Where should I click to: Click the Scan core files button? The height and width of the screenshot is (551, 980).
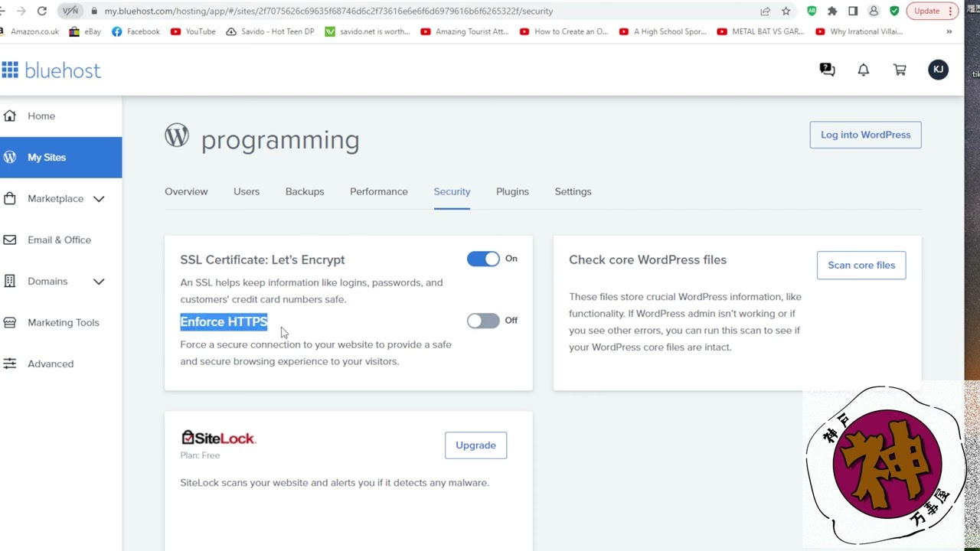click(861, 265)
